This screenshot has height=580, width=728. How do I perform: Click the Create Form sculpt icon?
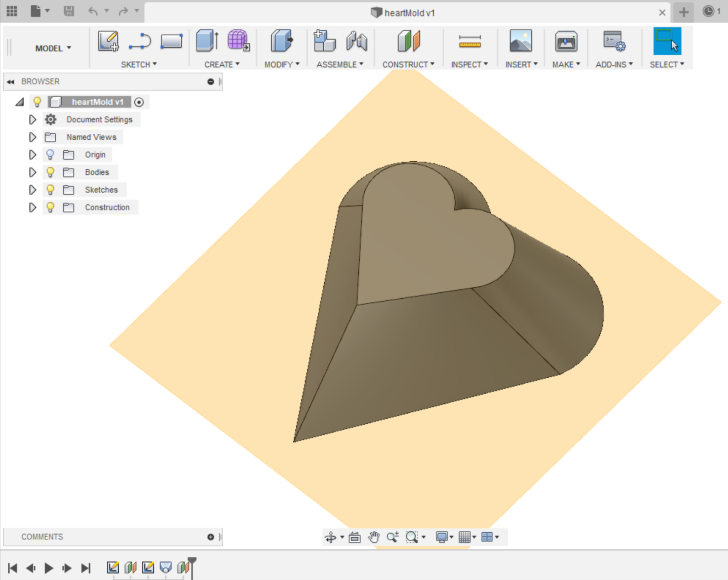pyautogui.click(x=238, y=41)
